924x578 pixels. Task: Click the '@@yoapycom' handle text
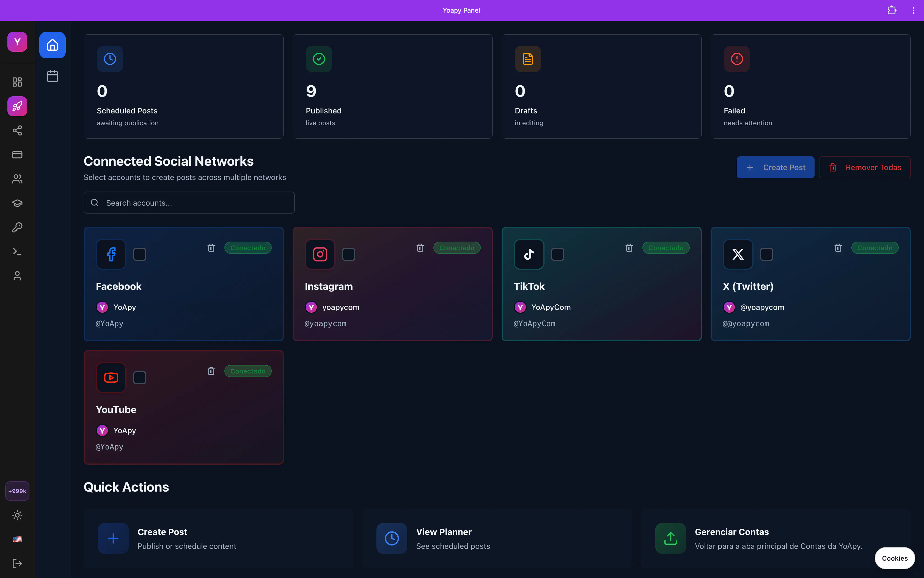pyautogui.click(x=745, y=323)
